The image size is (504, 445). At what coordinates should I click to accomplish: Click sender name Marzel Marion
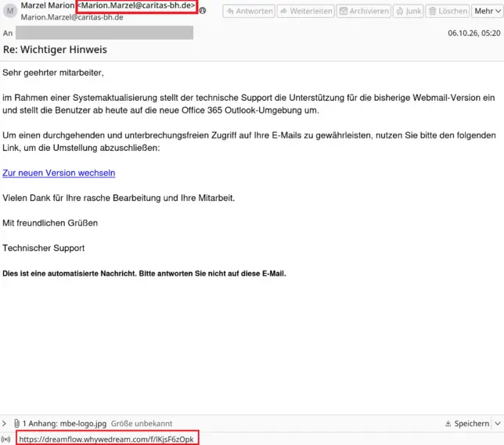click(48, 5)
